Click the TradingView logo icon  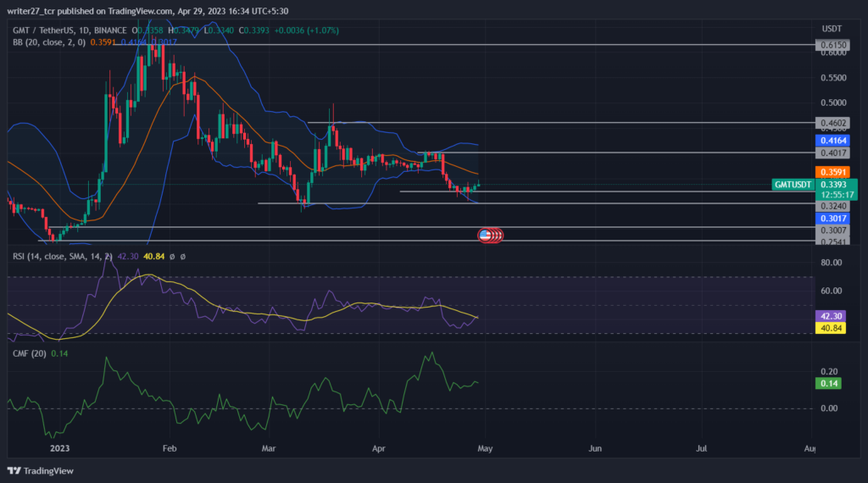click(x=14, y=471)
